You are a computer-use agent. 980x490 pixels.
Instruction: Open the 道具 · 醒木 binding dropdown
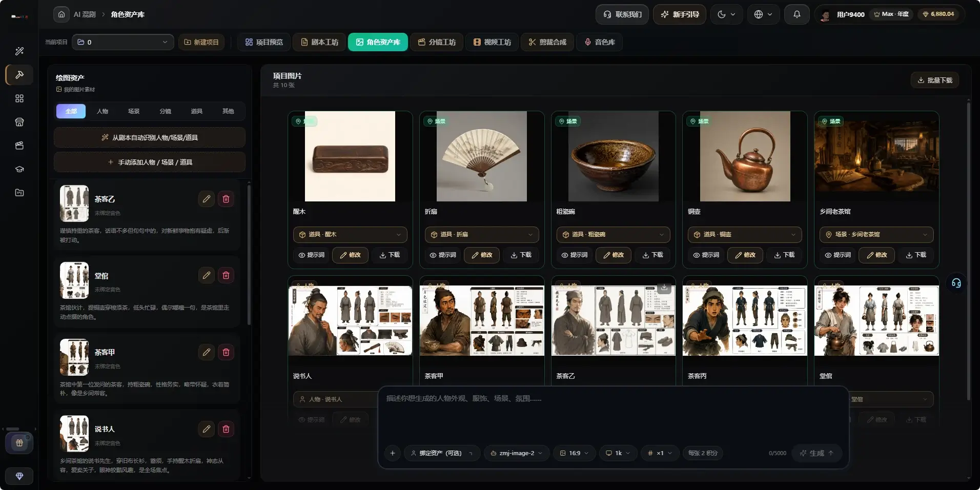pos(350,235)
